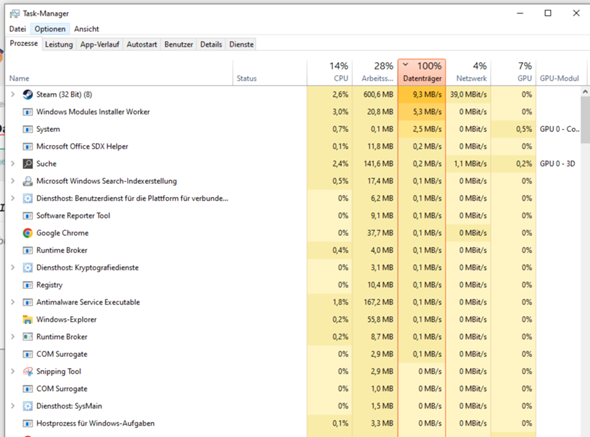The width and height of the screenshot is (590, 437).
Task: Expand the Steam (32 Bit) process group
Action: [12, 94]
